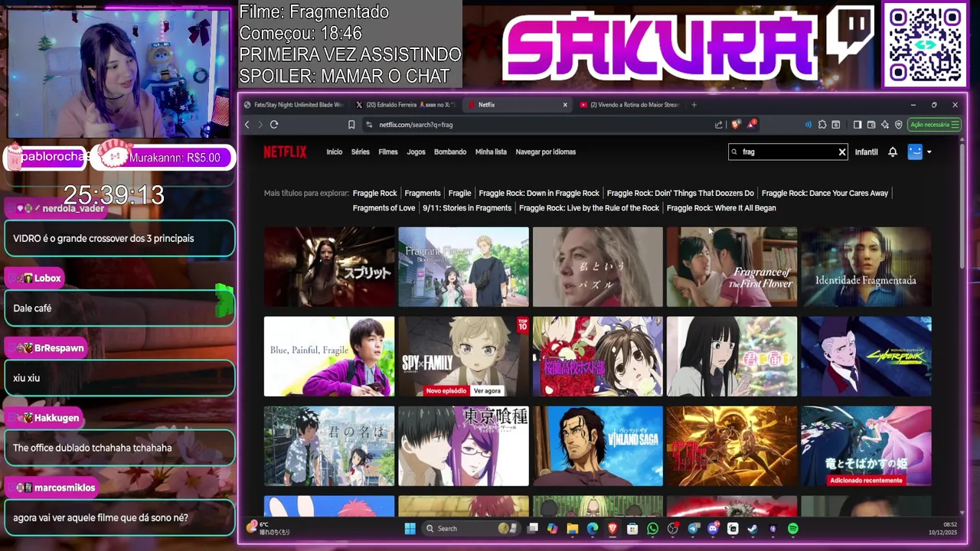Click the 'Fraggle Rock' suggestion link
Viewport: 980px width, 551px height.
(374, 193)
